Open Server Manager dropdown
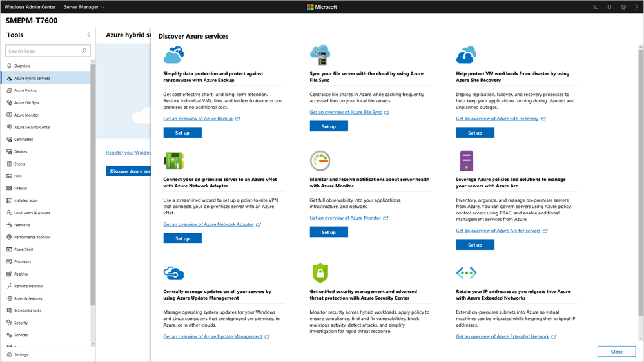 coord(84,7)
